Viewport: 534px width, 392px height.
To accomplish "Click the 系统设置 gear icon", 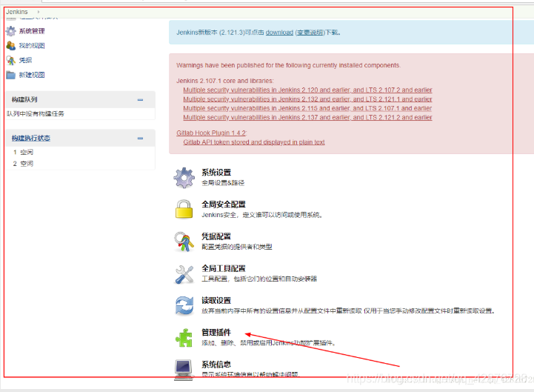I will coord(184,177).
